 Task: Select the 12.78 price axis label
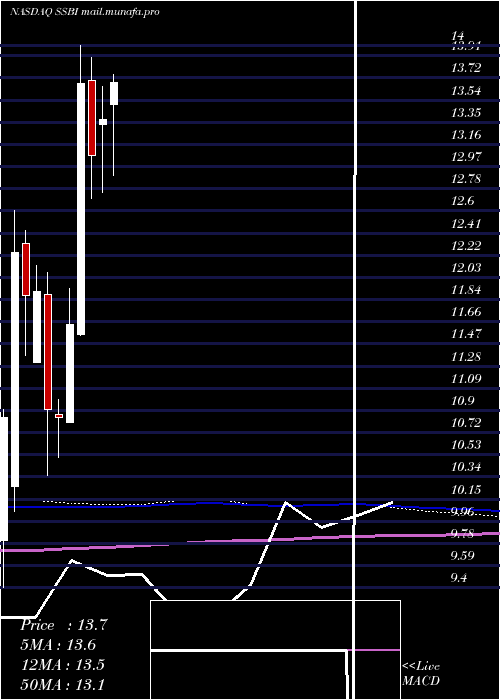point(466,179)
